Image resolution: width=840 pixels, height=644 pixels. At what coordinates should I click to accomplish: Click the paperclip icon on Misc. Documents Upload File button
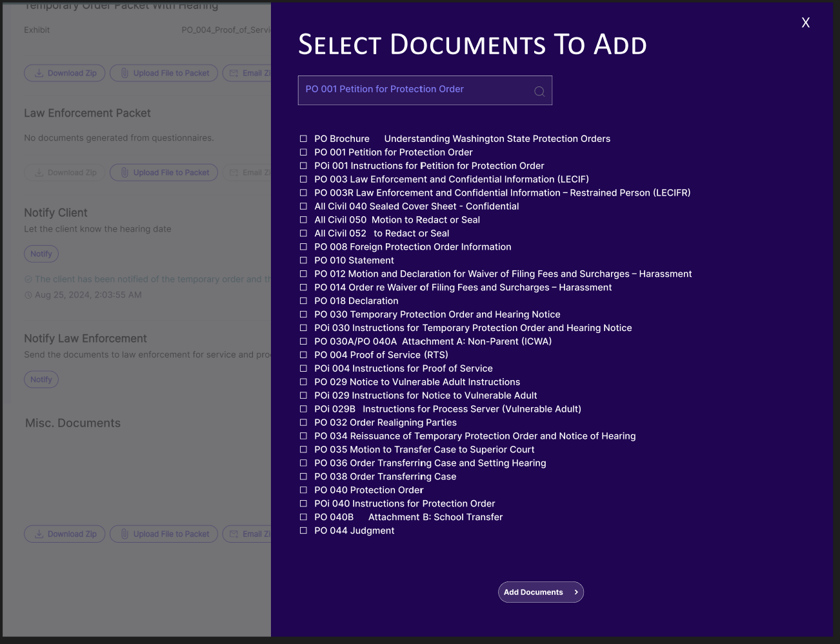124,534
